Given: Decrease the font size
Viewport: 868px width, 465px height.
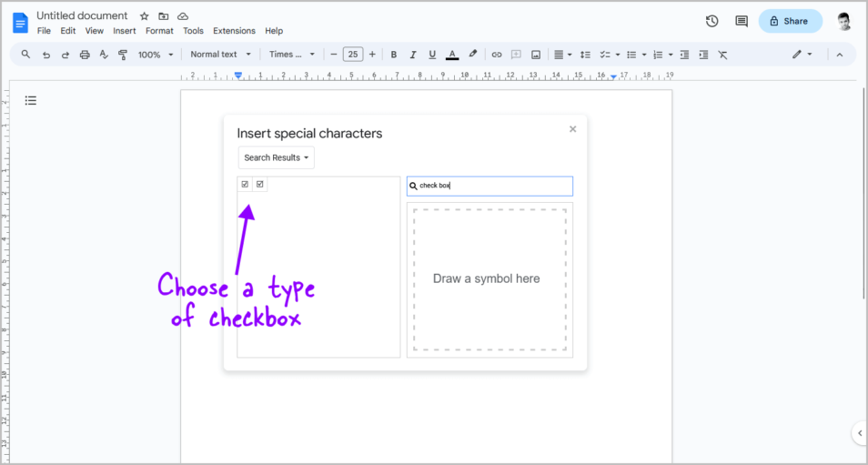Looking at the screenshot, I should point(333,55).
